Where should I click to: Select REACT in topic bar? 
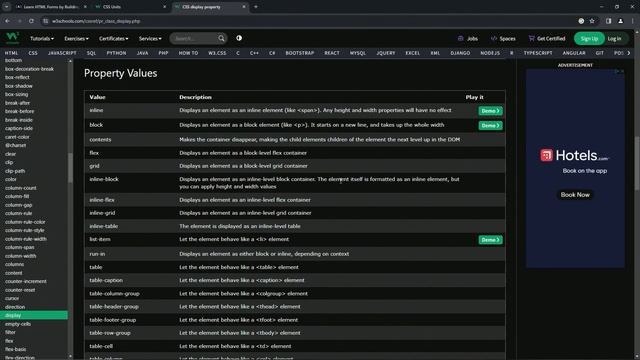[332, 53]
